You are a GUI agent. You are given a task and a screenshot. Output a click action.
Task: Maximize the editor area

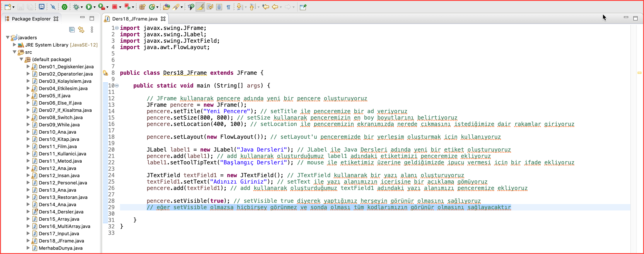coord(635,18)
